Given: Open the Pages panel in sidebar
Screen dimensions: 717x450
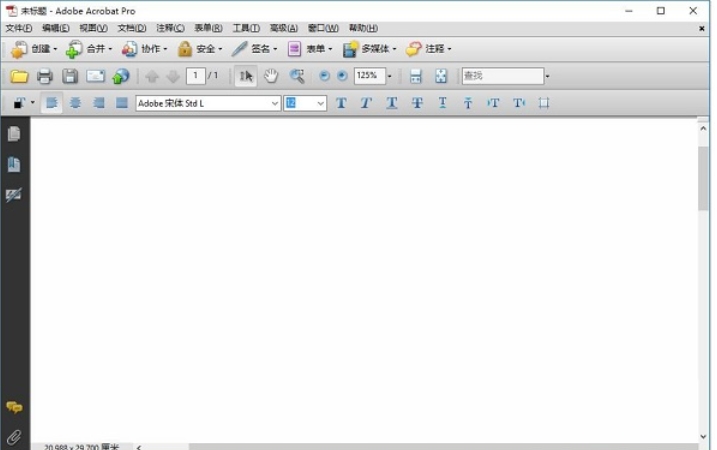Looking at the screenshot, I should click(14, 134).
